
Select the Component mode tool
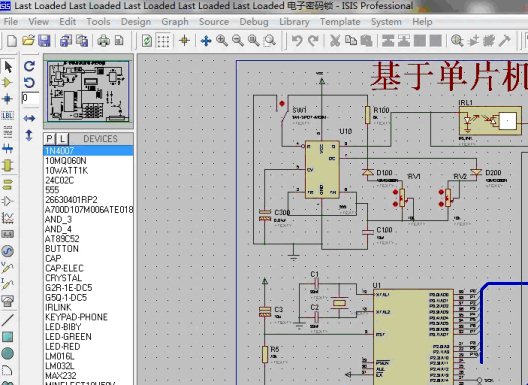pos(7,83)
